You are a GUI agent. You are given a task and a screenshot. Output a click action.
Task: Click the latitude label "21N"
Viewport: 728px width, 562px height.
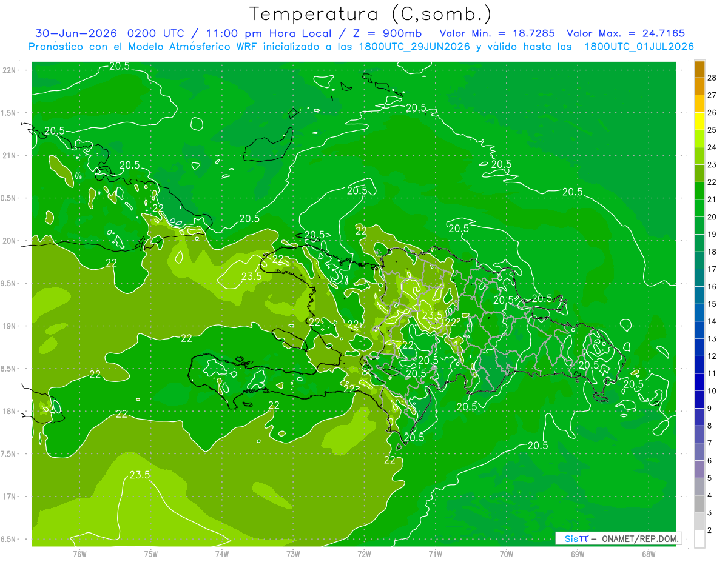[x=9, y=155]
